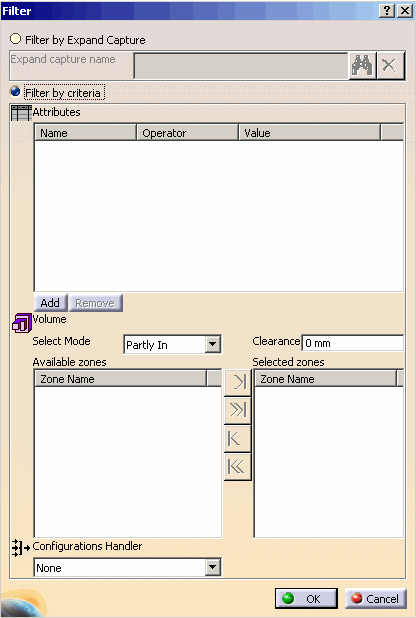
Task: Move all zones back with double left arrow
Action: click(237, 467)
